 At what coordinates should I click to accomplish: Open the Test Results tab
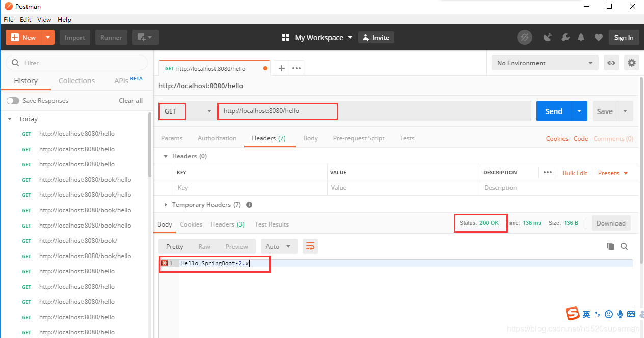(272, 224)
